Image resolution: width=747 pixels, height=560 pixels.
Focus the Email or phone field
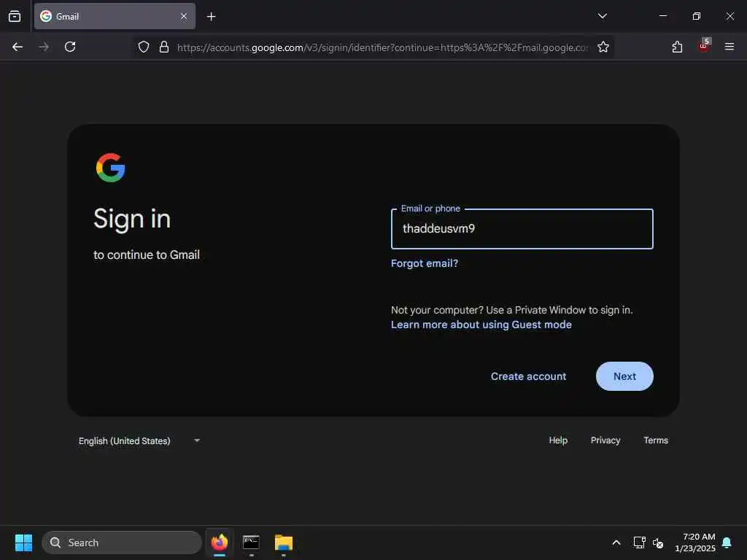coord(522,229)
